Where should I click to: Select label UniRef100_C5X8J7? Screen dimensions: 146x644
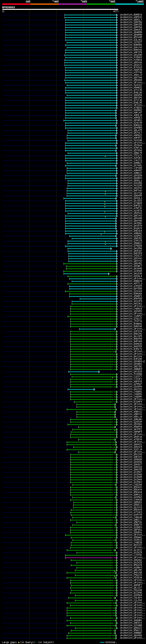[131, 256]
